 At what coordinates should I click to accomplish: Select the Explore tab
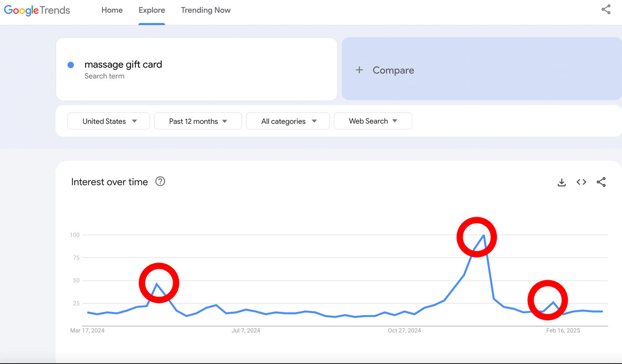pos(152,10)
